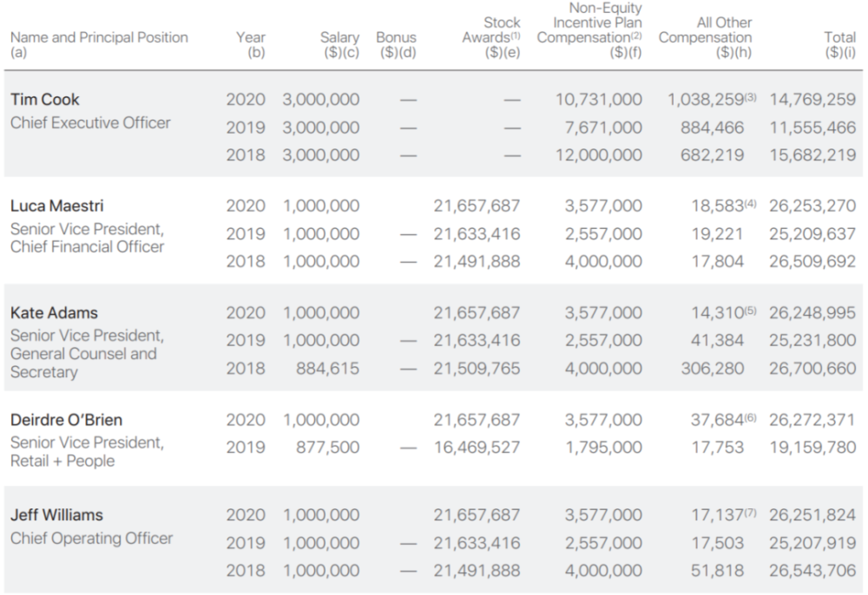The image size is (868, 595).
Task: Select the total "25,231,800"
Action: coord(812,341)
